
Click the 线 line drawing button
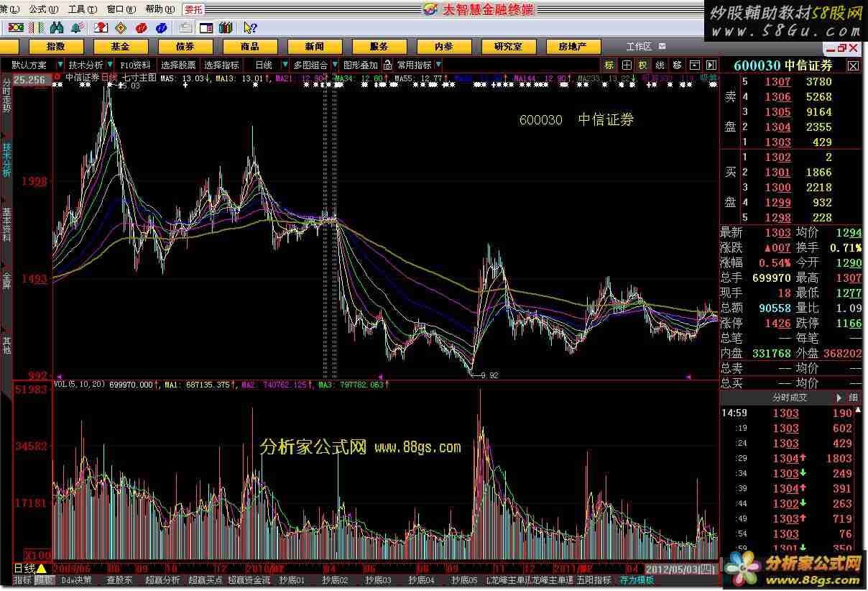coord(660,65)
